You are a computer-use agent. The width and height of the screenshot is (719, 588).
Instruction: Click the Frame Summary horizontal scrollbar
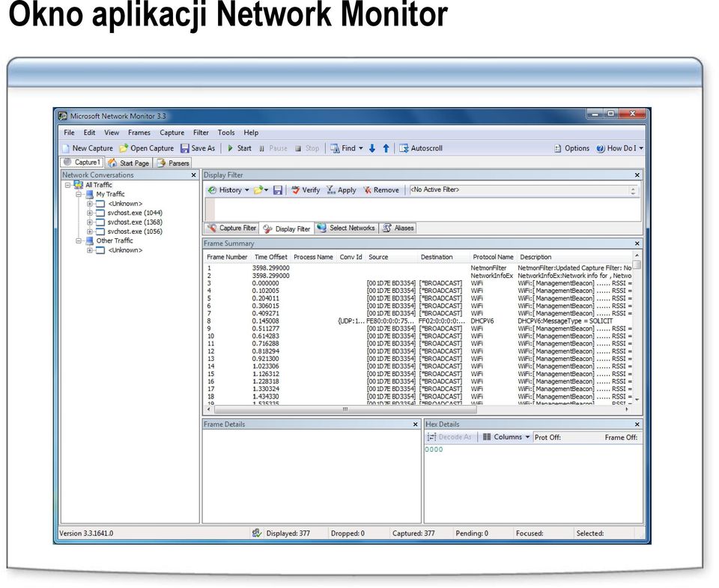pyautogui.click(x=345, y=409)
